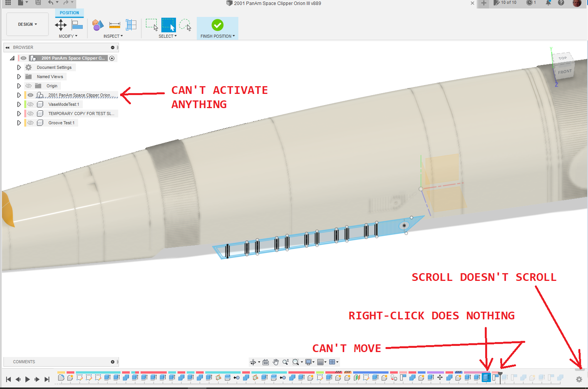
Task: Expand Document Settings node
Action: tap(19, 67)
